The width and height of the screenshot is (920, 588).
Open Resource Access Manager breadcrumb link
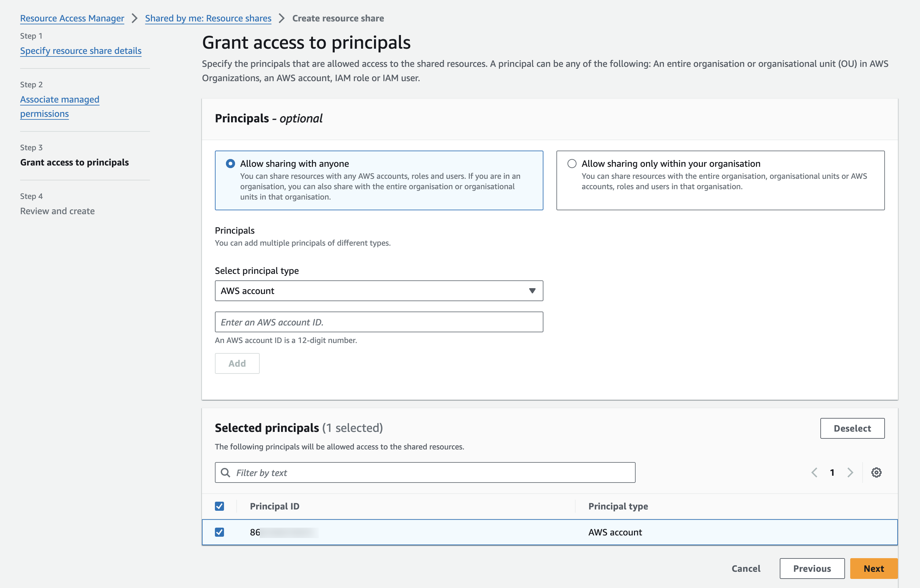[72, 18]
